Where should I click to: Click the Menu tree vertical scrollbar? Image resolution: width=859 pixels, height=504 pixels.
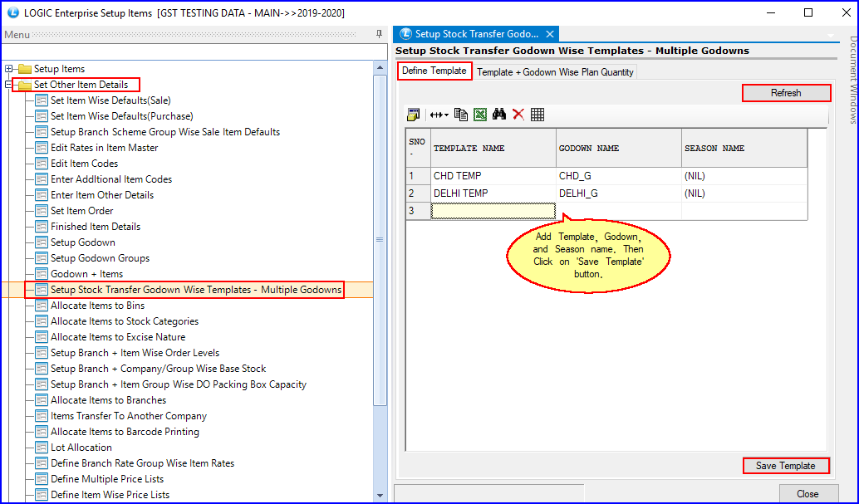pos(380,239)
